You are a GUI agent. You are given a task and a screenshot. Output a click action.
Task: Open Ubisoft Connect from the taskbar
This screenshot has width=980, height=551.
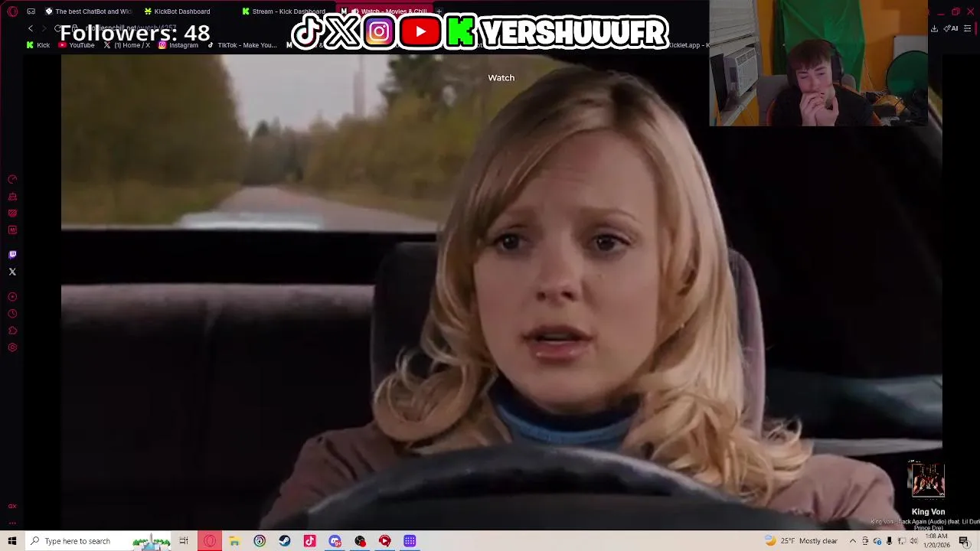tap(260, 541)
